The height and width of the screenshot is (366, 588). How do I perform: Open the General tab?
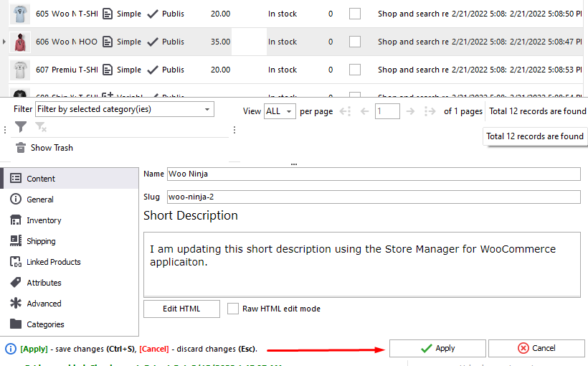tap(70, 200)
